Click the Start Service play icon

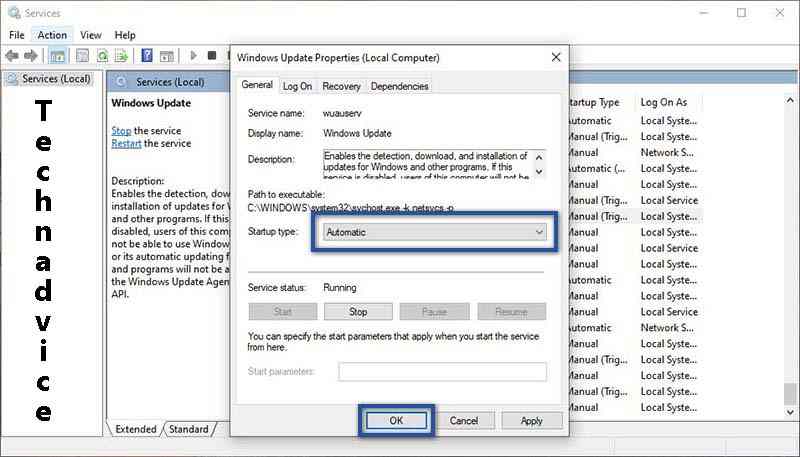(x=193, y=55)
